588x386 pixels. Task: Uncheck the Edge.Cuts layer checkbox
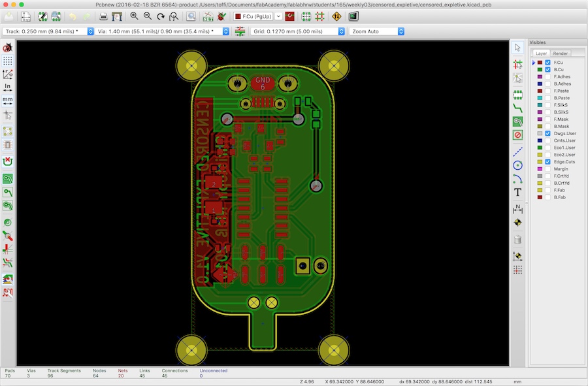[x=548, y=162]
